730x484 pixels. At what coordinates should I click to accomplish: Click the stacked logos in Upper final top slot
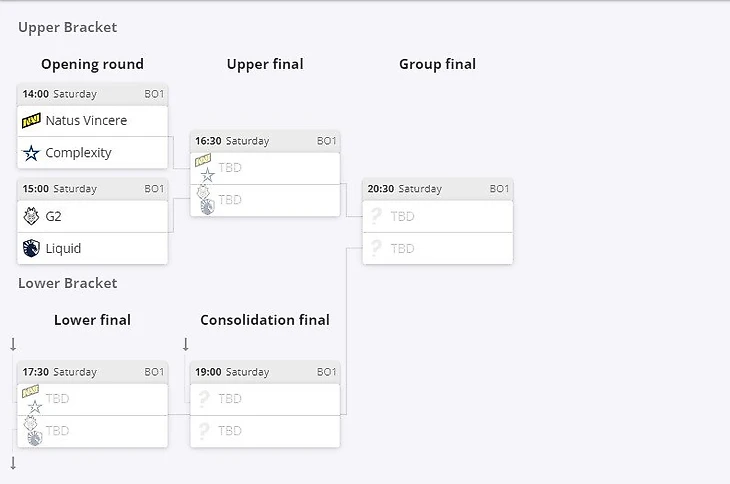(205, 168)
